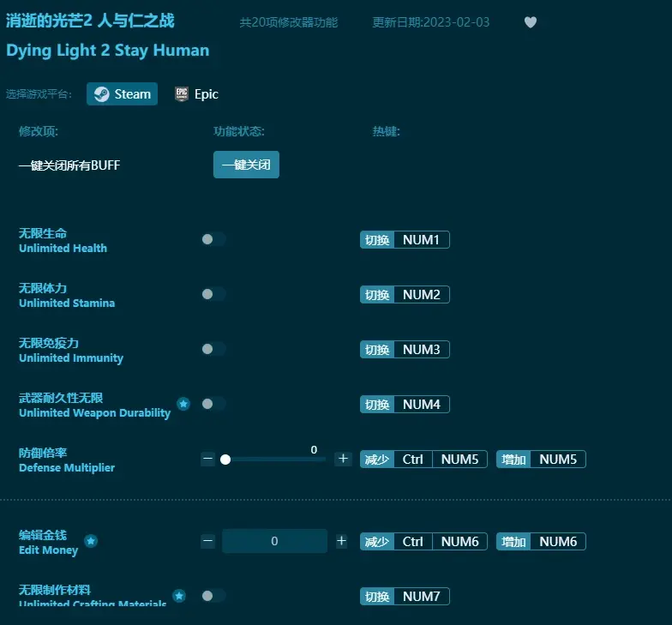This screenshot has height=625, width=672.
Task: Click the Steam logo icon
Action: coord(101,94)
